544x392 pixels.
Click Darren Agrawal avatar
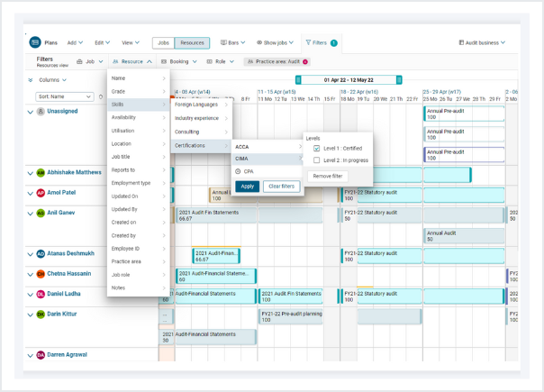pyautogui.click(x=41, y=355)
